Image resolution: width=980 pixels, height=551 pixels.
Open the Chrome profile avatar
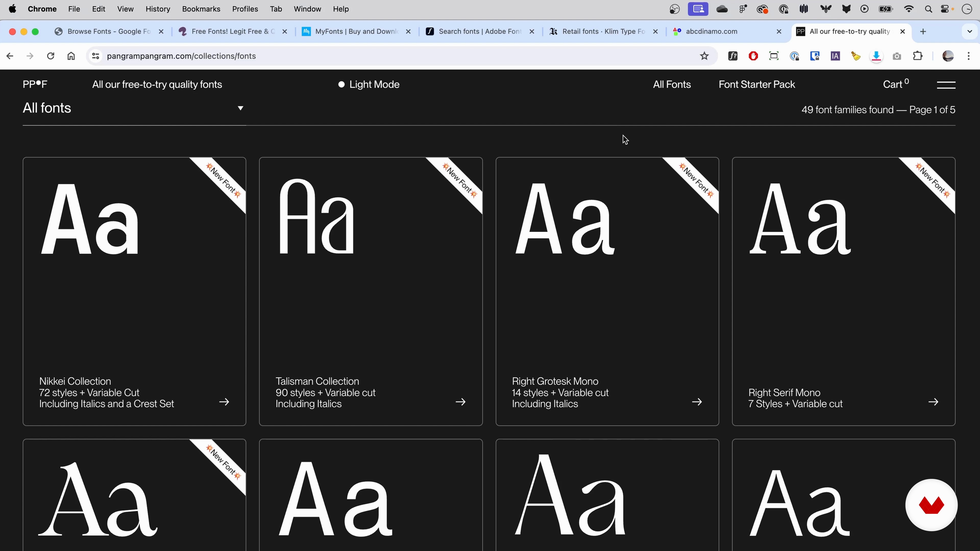tap(948, 56)
